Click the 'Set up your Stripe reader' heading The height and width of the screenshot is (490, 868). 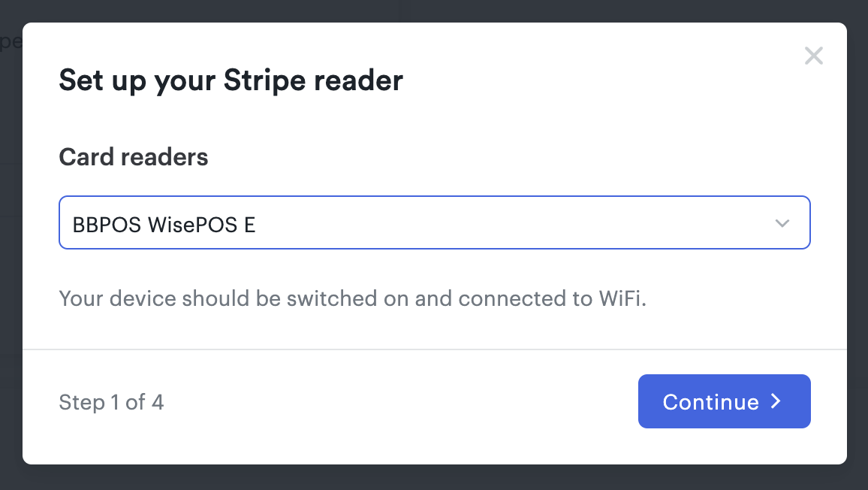click(231, 80)
